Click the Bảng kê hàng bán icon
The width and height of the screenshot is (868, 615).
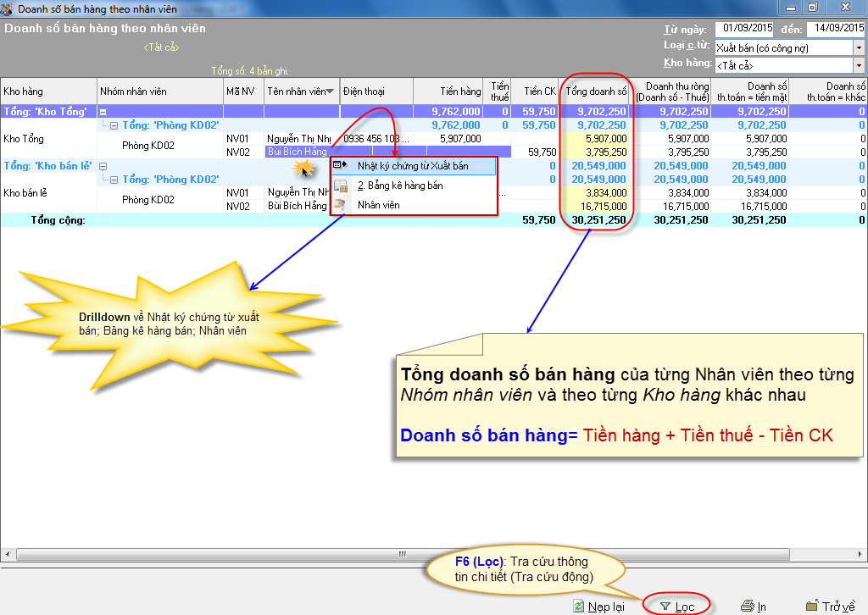(340, 186)
